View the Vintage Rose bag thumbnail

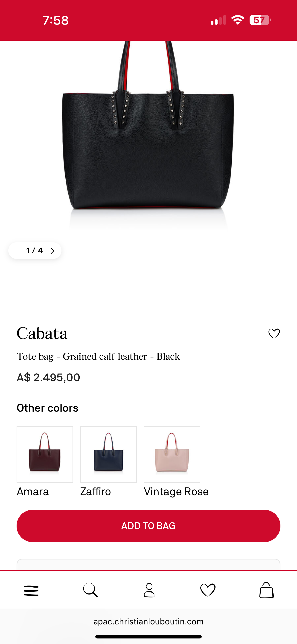tap(172, 454)
